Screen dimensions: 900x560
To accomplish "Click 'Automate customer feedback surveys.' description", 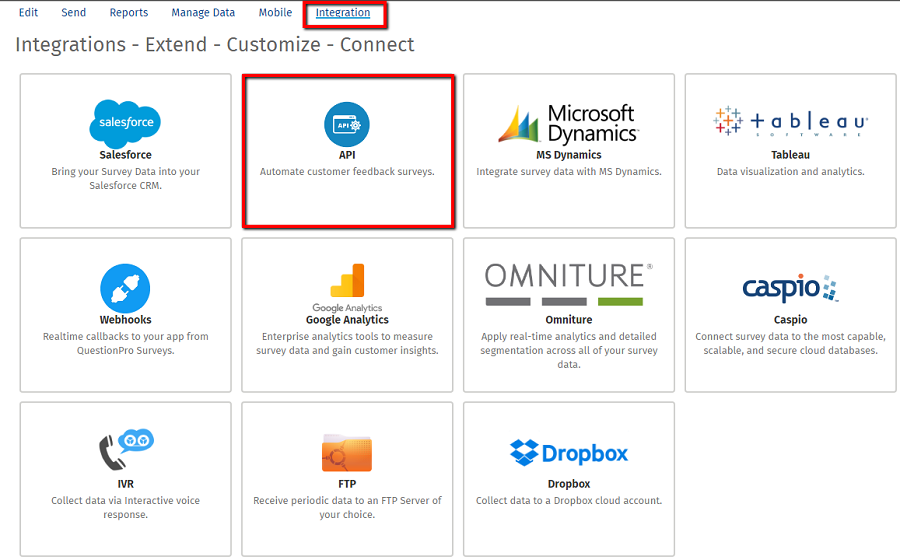I will click(347, 172).
